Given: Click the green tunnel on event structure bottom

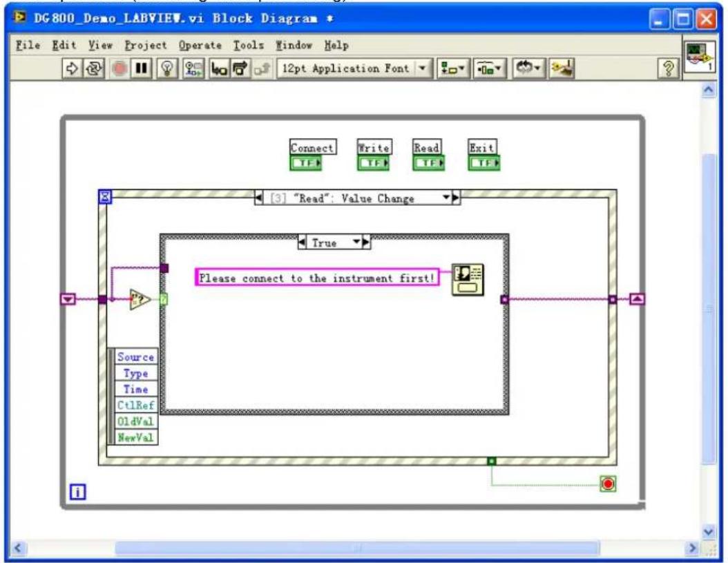Looking at the screenshot, I should pyautogui.click(x=492, y=461).
